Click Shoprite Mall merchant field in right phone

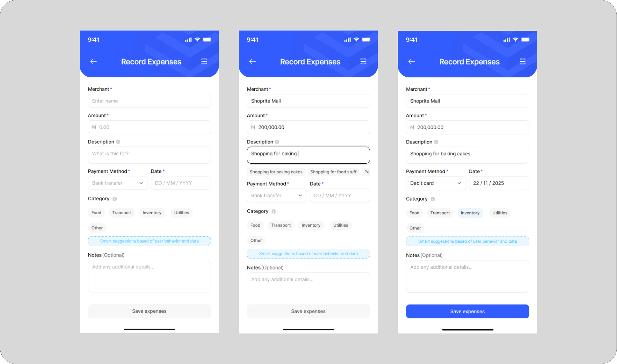pos(468,101)
